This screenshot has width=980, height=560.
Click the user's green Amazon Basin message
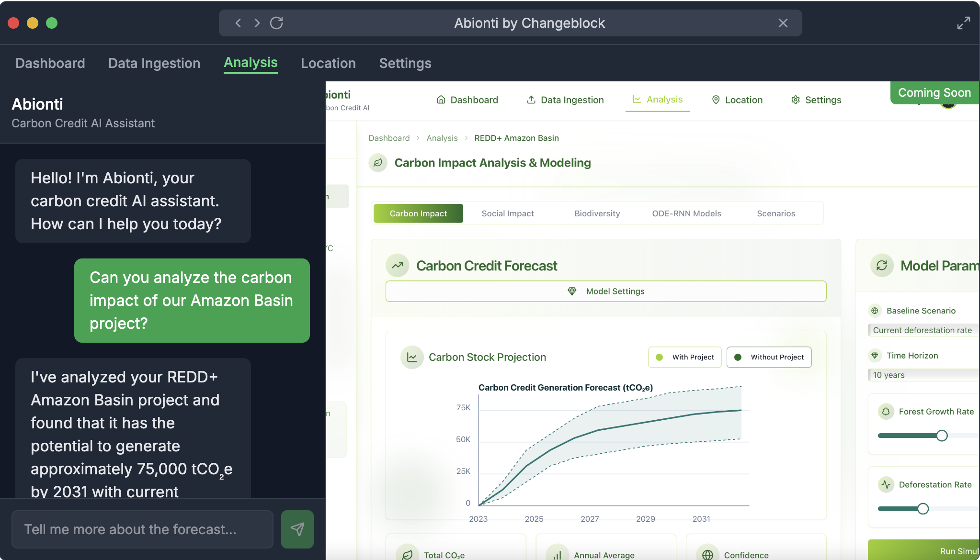coord(192,301)
